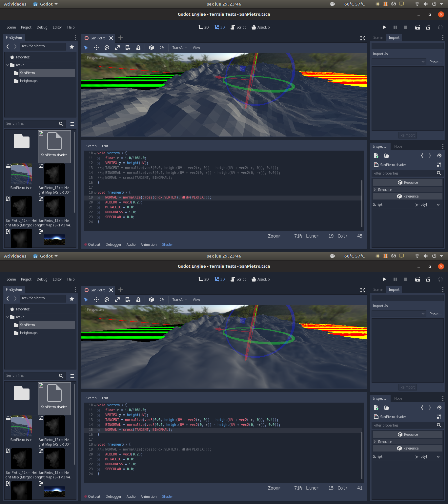This screenshot has width=448, height=504.
Task: Toggle snap mode icon in upper window toolbar
Action: (162, 48)
